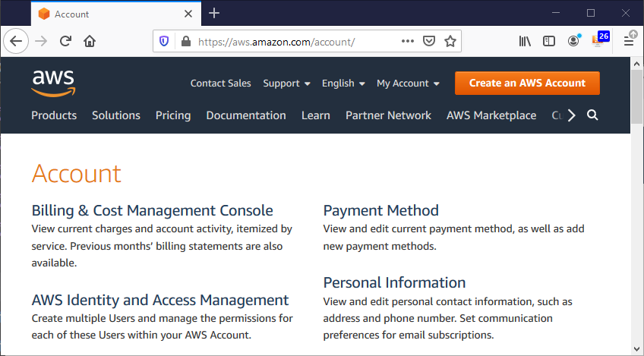Viewport: 644px width, 356px height.
Task: Click the AWS logo
Action: (53, 83)
